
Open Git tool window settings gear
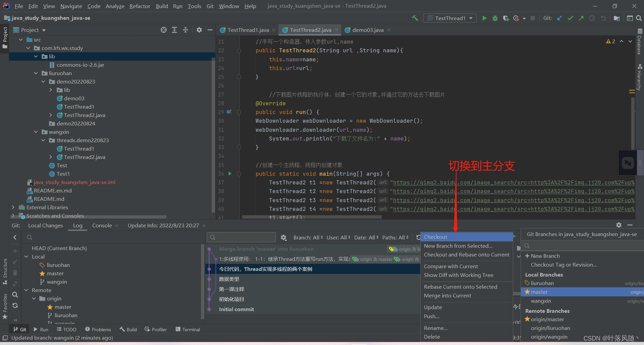pos(619,225)
